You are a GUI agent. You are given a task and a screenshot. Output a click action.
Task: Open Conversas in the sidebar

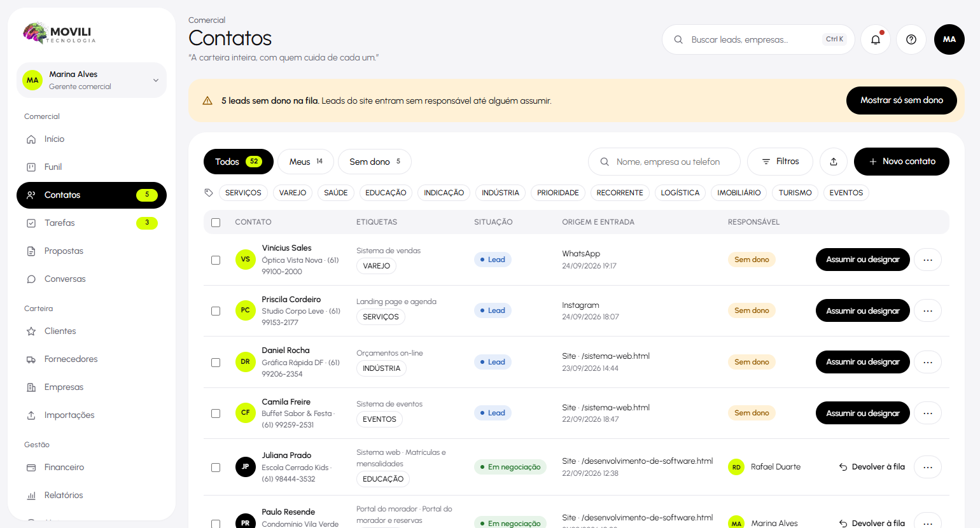click(x=92, y=279)
